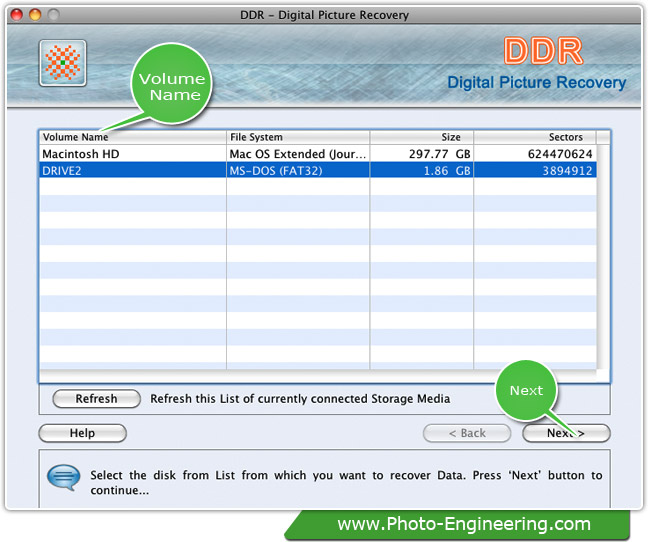
Task: Select the Macintosh HD volume row
Action: click(x=318, y=154)
